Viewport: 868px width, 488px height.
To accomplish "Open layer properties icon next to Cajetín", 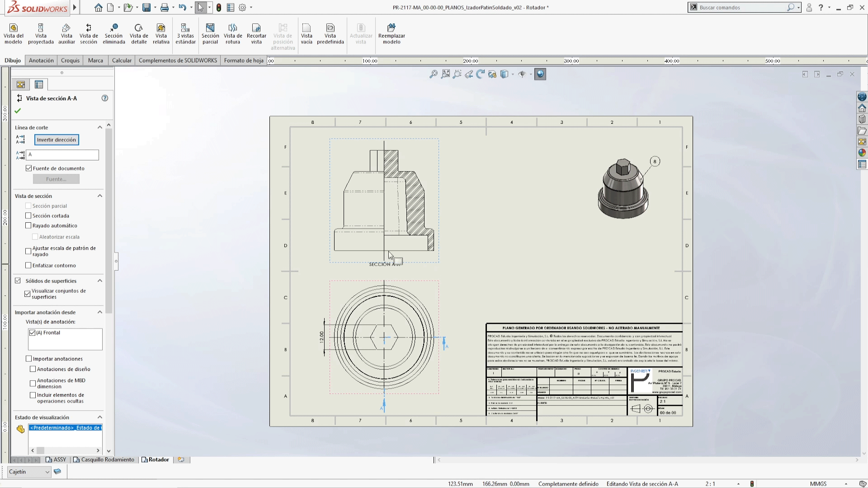I will pyautogui.click(x=57, y=472).
